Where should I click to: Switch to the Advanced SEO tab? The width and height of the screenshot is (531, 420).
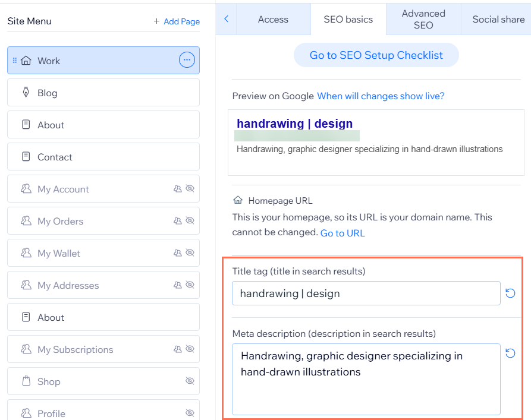click(x=423, y=18)
